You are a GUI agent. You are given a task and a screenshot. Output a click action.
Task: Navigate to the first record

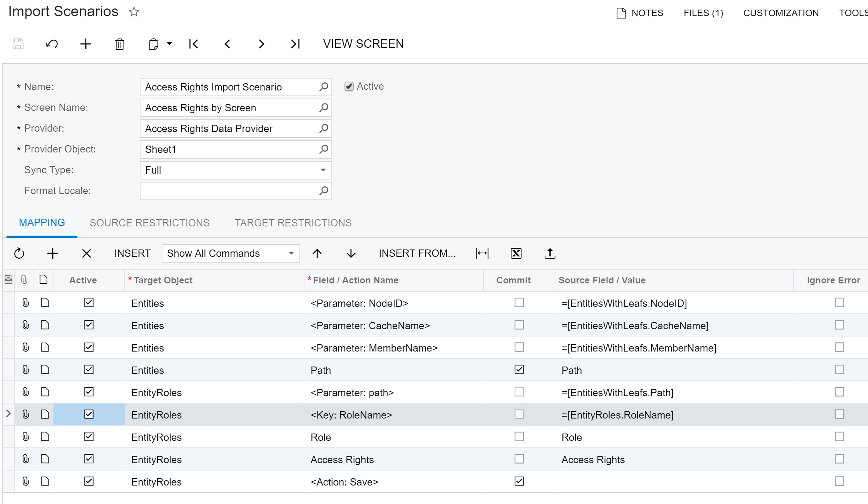[194, 44]
